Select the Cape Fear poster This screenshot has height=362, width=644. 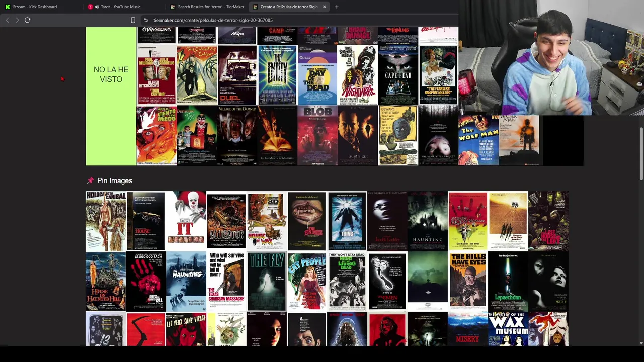(x=398, y=75)
